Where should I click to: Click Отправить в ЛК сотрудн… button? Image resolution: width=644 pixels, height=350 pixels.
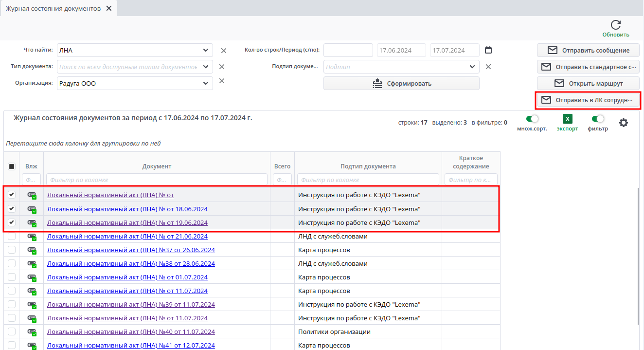coord(588,100)
